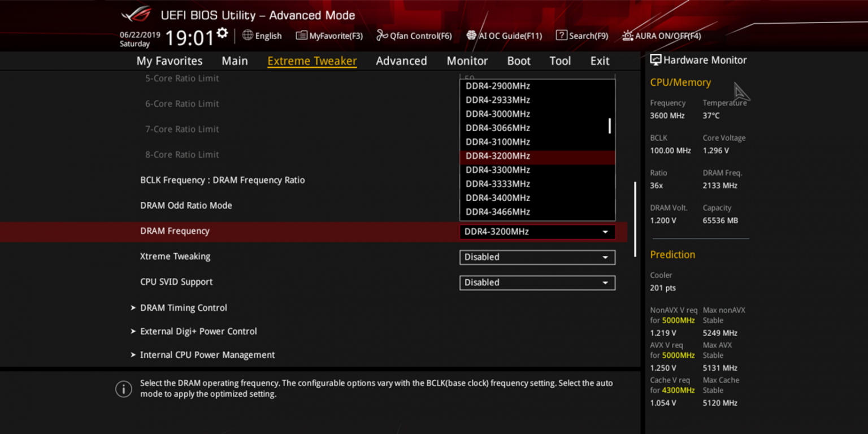The height and width of the screenshot is (434, 868).
Task: Click AURA ON/OFF(F4) label
Action: click(668, 36)
